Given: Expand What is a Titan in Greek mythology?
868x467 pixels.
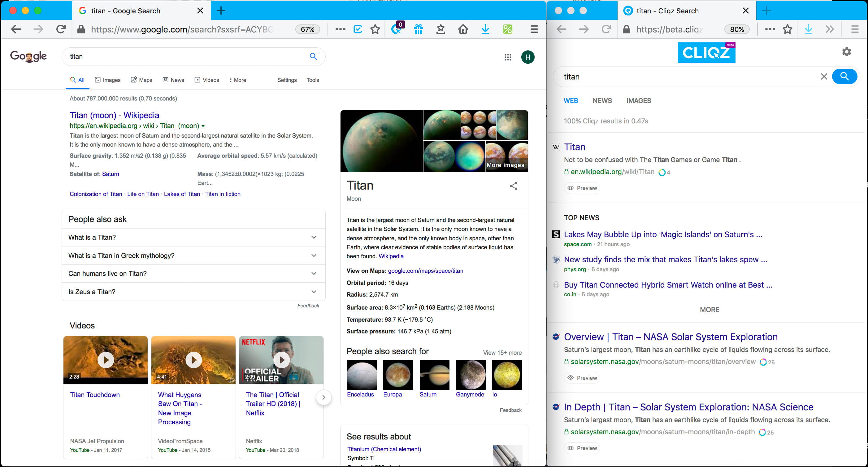Looking at the screenshot, I should pyautogui.click(x=193, y=255).
